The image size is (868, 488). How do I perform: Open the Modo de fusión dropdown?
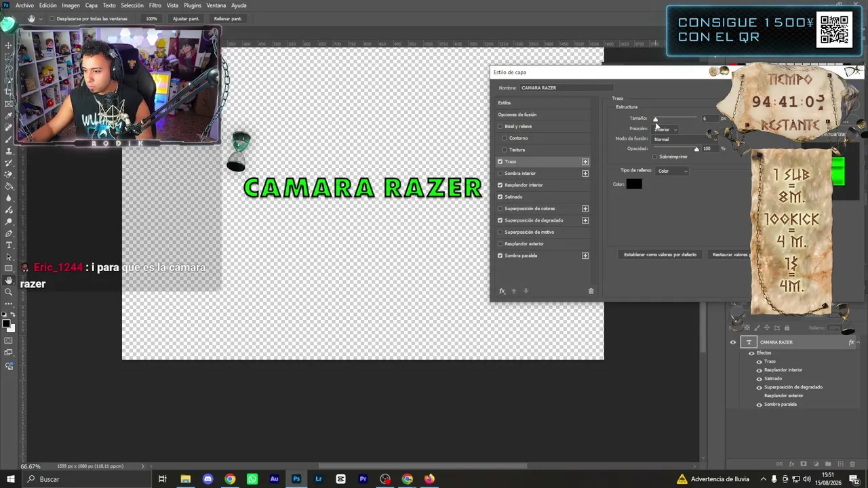pyautogui.click(x=685, y=139)
